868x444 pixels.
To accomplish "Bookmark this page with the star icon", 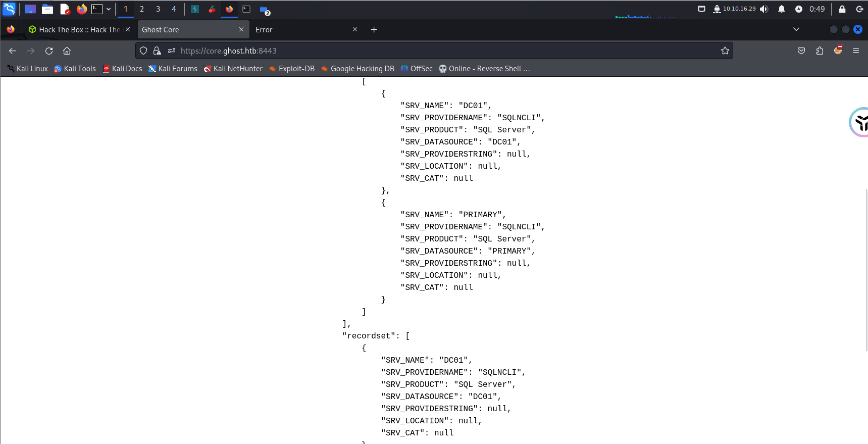I will click(725, 51).
